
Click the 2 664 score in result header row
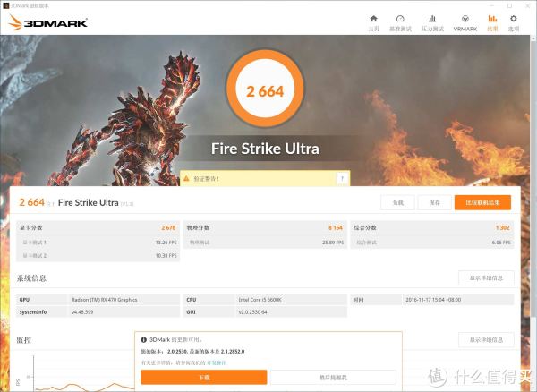32,202
